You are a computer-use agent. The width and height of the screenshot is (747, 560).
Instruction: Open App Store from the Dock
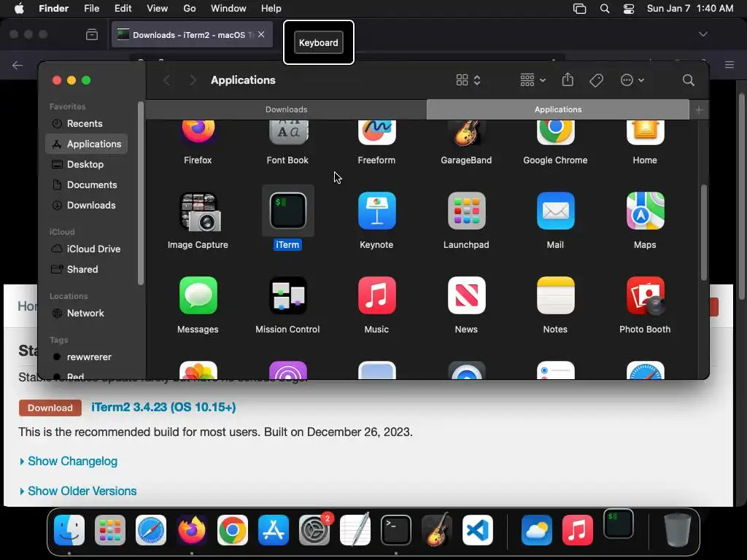(274, 530)
